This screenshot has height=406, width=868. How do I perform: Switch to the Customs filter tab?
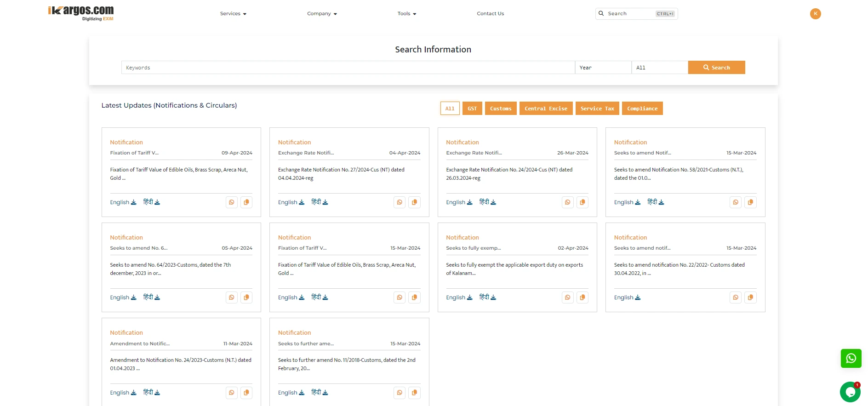(x=500, y=109)
